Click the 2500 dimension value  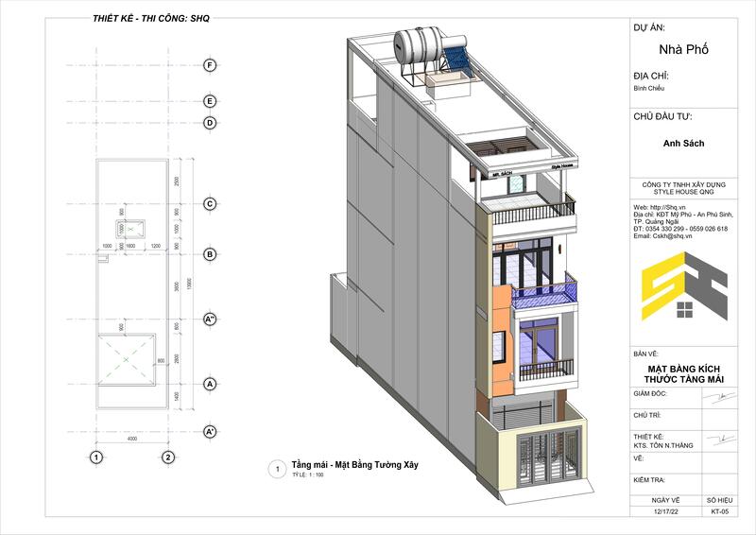(x=177, y=181)
